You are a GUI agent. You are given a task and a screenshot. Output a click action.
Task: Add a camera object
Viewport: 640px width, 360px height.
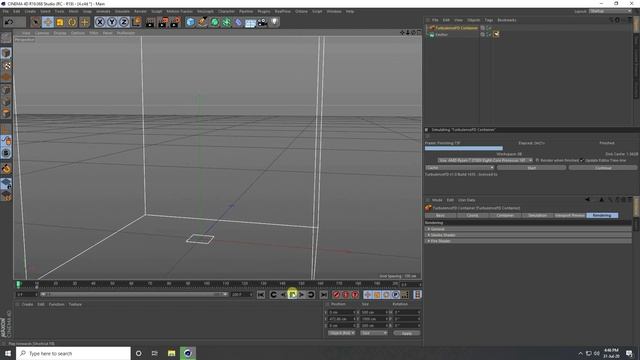pyautogui.click(x=262, y=22)
